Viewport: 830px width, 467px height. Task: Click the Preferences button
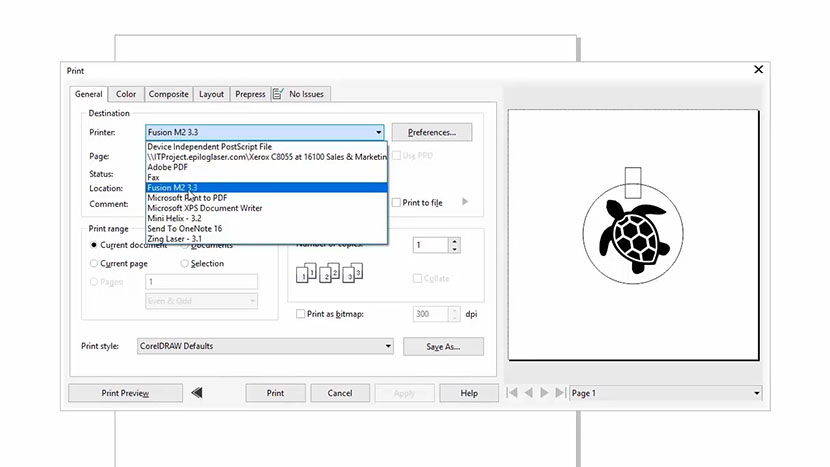(432, 132)
